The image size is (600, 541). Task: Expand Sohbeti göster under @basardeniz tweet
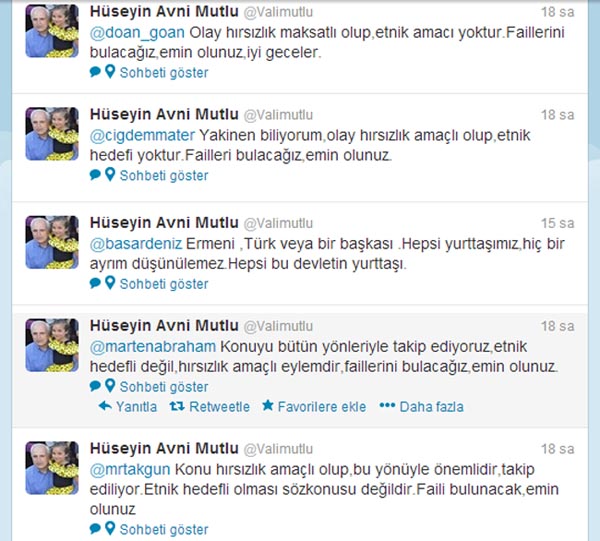point(164,284)
